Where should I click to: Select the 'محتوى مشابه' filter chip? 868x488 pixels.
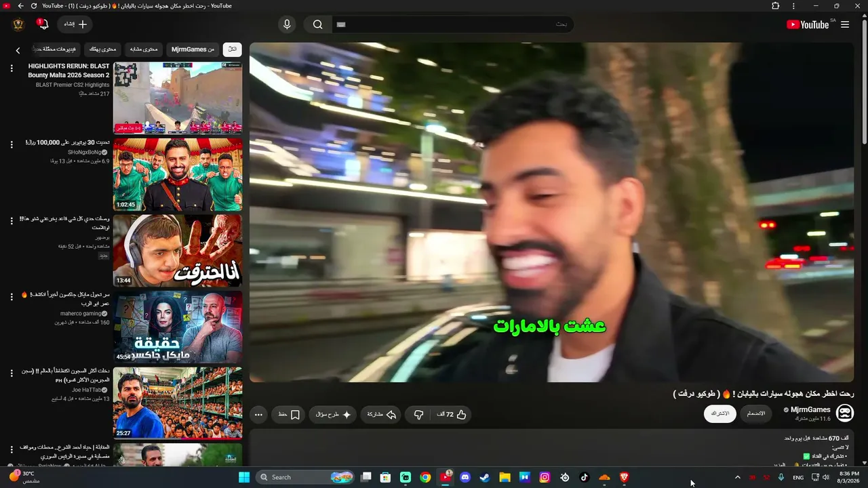[x=144, y=49]
